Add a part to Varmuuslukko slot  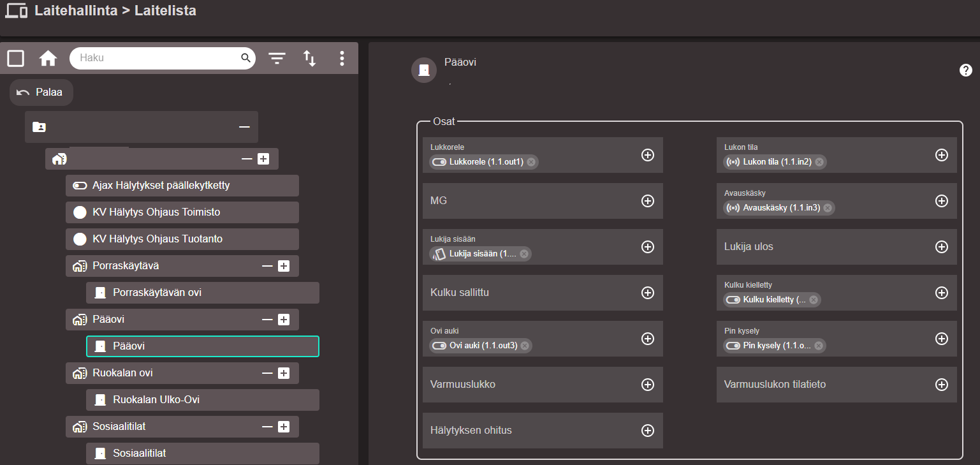click(x=647, y=385)
